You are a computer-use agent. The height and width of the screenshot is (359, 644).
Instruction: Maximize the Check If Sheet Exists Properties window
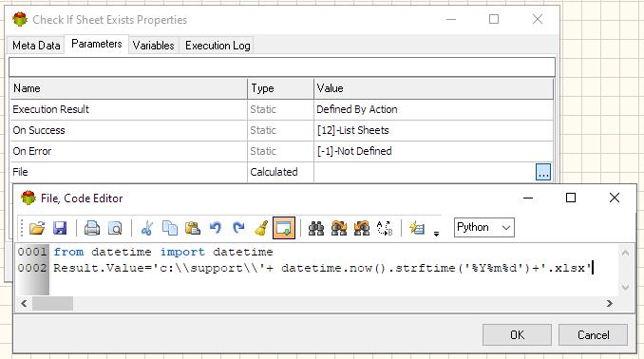coord(494,19)
